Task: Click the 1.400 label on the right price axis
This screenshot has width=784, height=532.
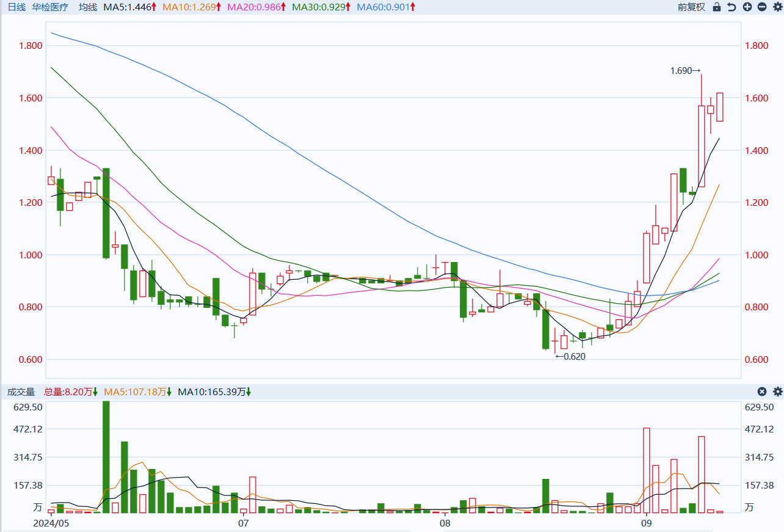Action: [x=756, y=150]
